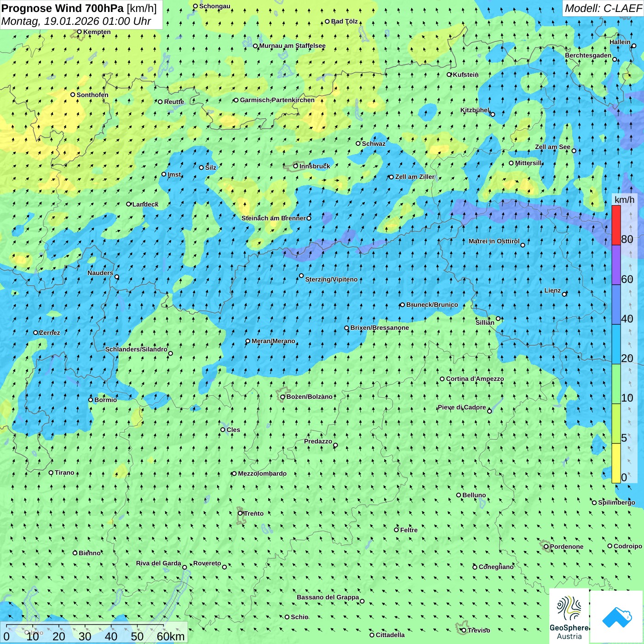Click the Reutte city label
Image resolution: width=644 pixels, height=644 pixels.
pyautogui.click(x=174, y=102)
